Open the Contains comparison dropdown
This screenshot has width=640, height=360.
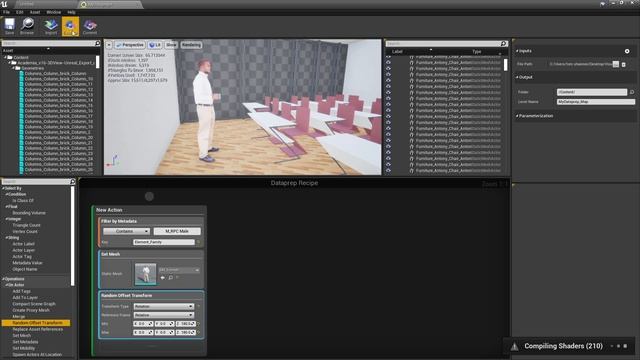[126, 231]
